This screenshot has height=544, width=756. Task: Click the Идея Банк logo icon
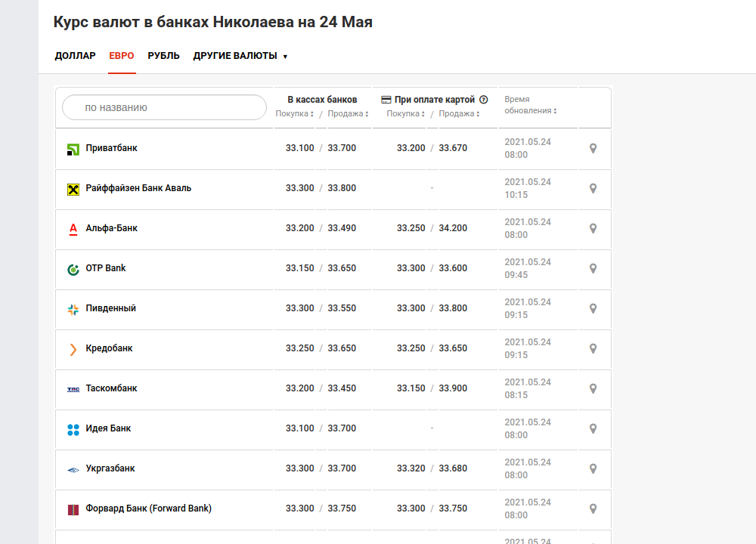coord(73,430)
